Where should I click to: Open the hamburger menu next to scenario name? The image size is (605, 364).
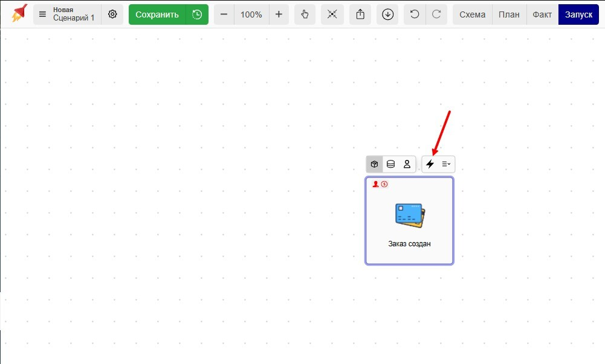click(42, 14)
